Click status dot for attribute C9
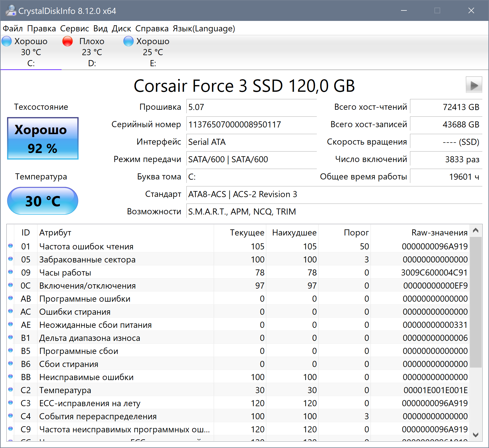489x448 pixels. click(x=10, y=429)
